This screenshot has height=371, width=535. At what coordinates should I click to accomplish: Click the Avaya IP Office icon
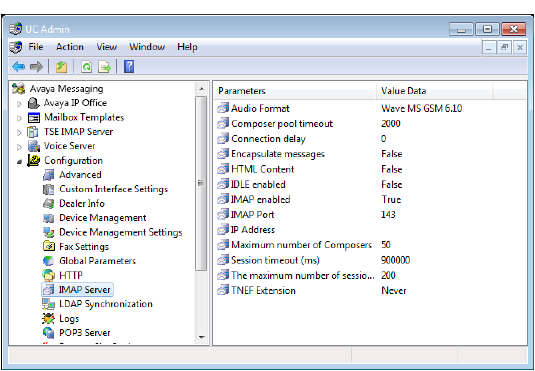tap(33, 103)
